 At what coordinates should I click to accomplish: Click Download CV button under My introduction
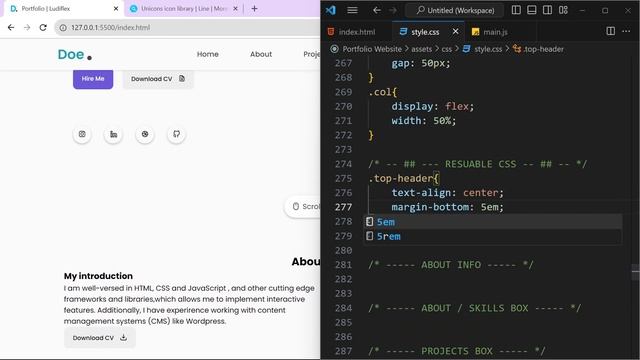point(100,338)
